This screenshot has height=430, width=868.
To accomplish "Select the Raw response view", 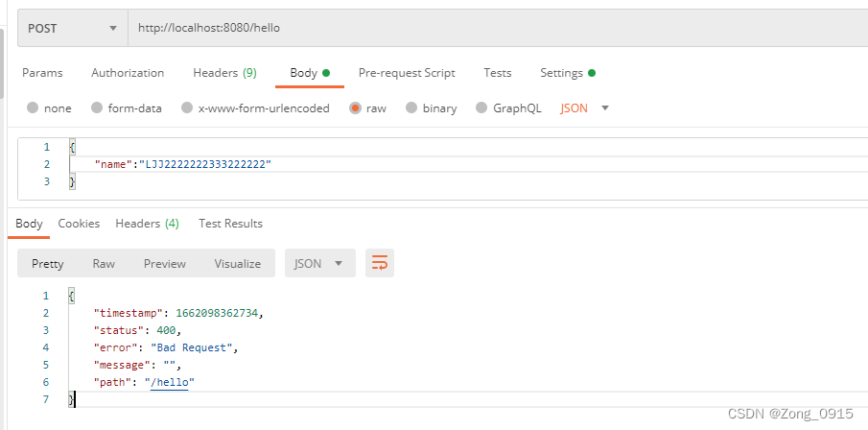I will pos(104,263).
